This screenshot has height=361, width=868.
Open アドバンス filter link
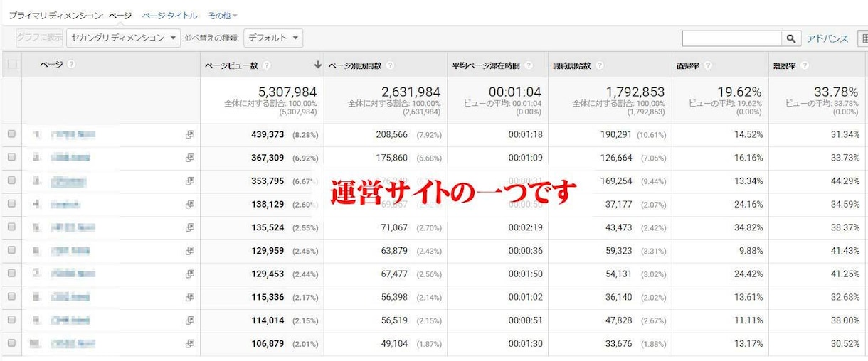[x=827, y=38]
